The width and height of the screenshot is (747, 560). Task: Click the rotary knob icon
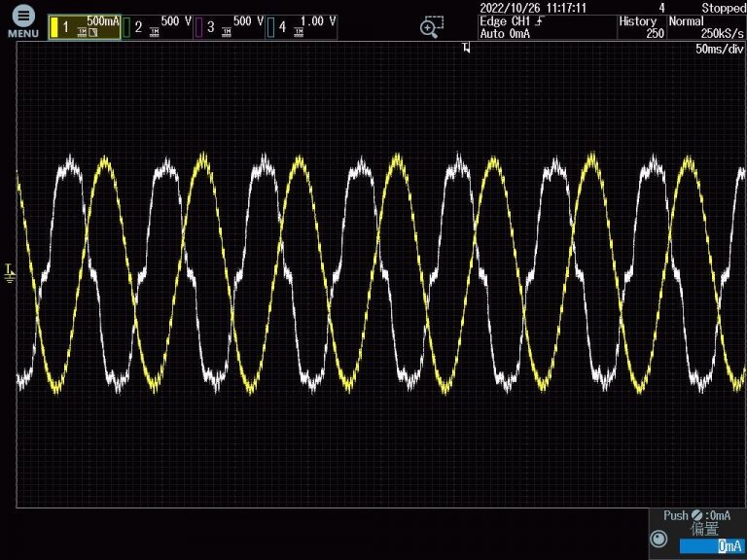tap(658, 539)
